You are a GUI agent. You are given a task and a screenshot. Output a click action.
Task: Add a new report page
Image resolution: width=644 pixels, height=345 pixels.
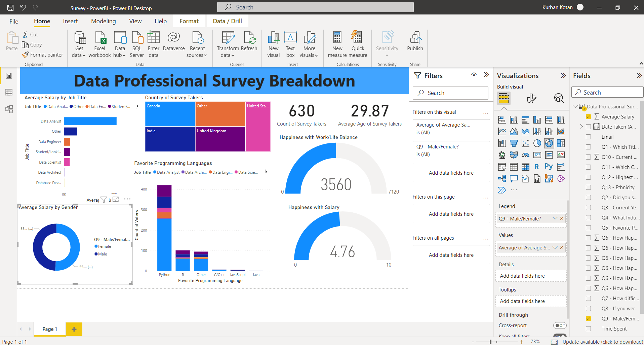click(x=74, y=329)
